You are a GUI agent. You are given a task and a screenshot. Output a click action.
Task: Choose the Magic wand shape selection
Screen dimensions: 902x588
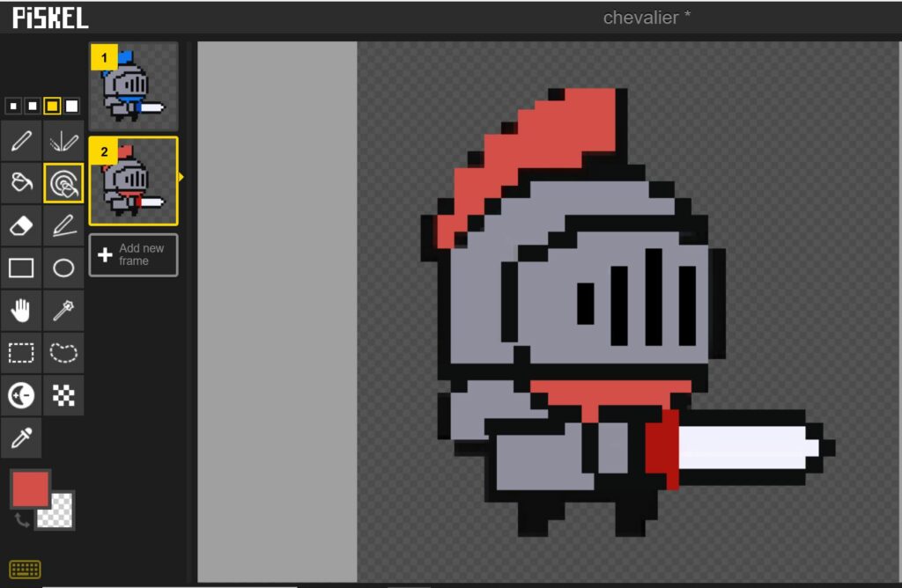click(63, 311)
